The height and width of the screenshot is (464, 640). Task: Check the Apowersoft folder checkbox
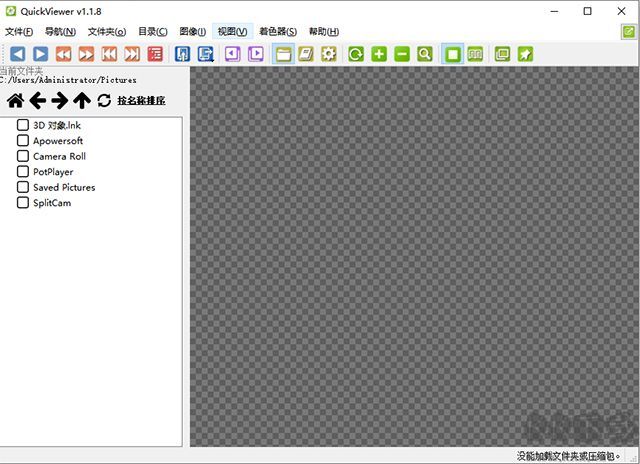click(x=23, y=140)
